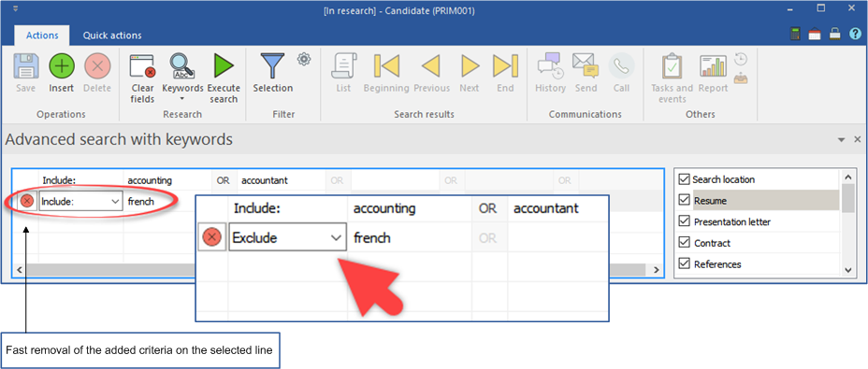The width and height of the screenshot is (868, 369).
Task: Select the Actions tab
Action: (x=42, y=35)
